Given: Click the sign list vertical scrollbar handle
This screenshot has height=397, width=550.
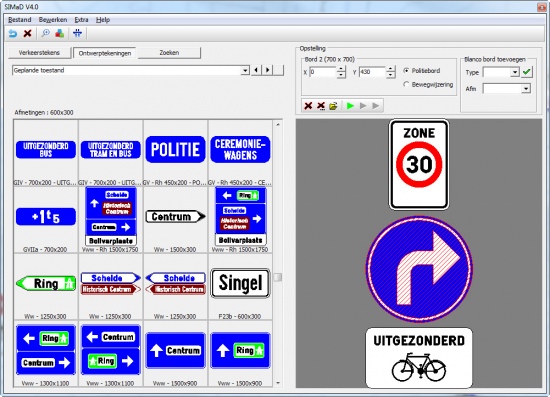Looking at the screenshot, I should [277, 277].
